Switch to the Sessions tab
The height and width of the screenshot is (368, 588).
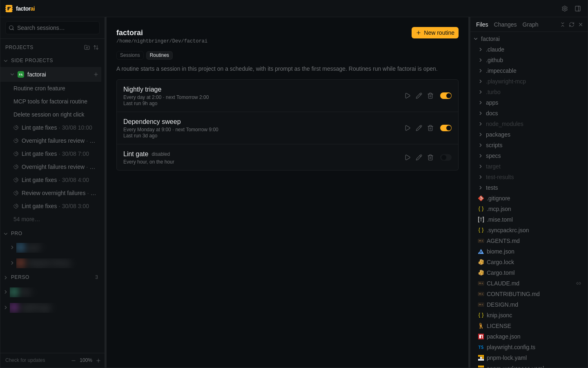(130, 55)
